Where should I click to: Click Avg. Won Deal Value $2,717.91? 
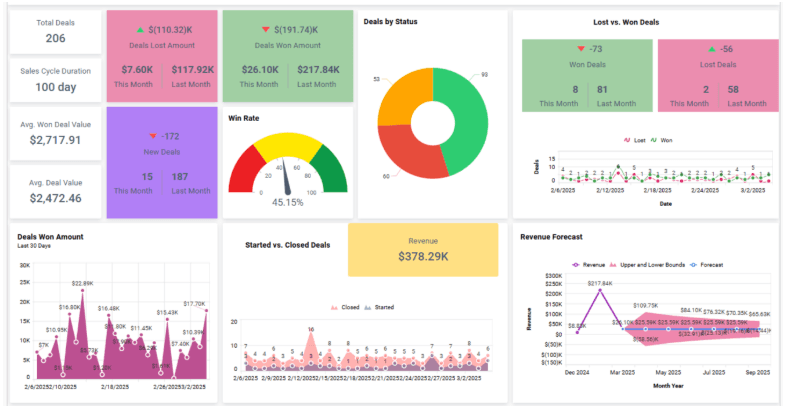coord(55,140)
